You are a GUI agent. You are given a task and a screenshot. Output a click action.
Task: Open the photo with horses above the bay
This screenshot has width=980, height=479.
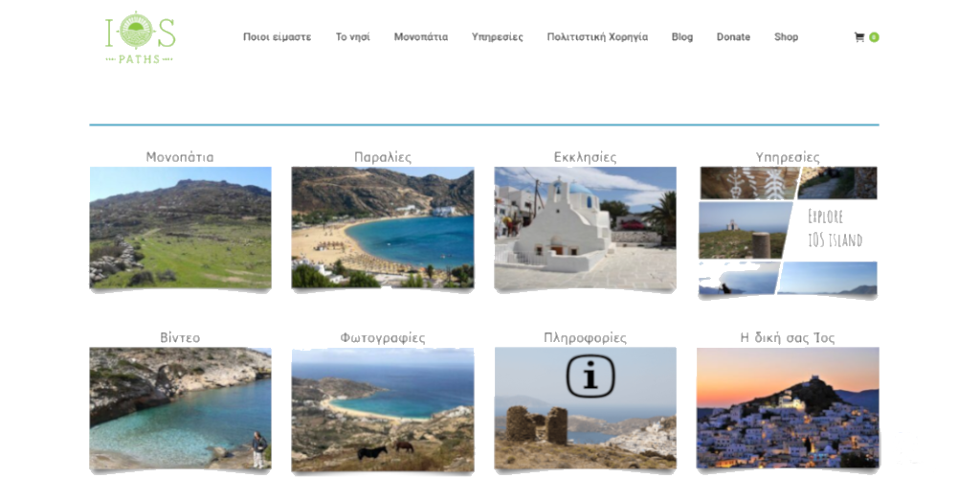(x=383, y=409)
